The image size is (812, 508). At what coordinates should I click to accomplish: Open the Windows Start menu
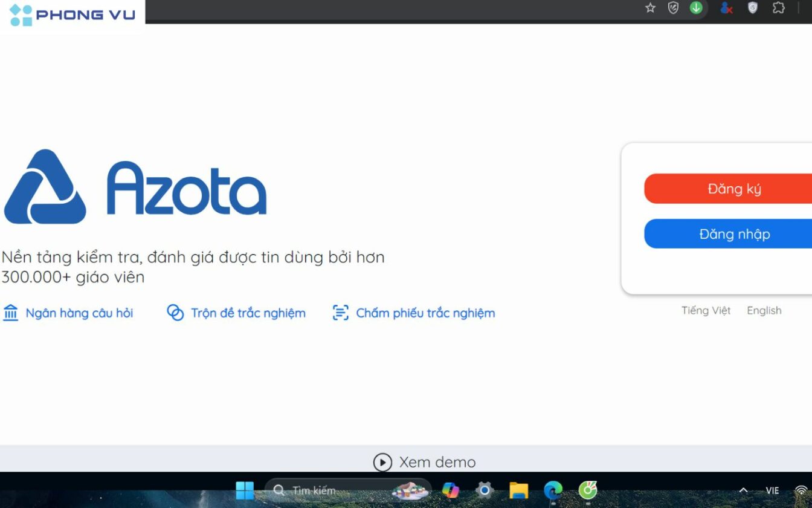(245, 490)
